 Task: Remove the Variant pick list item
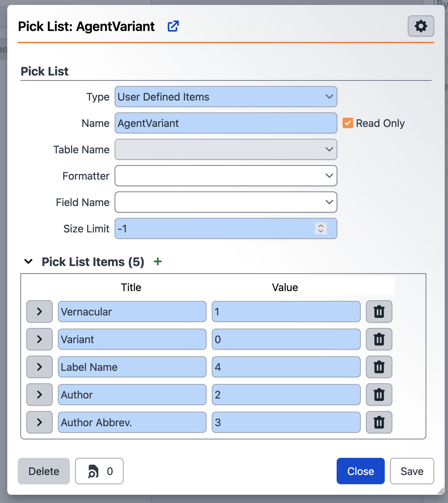(379, 339)
